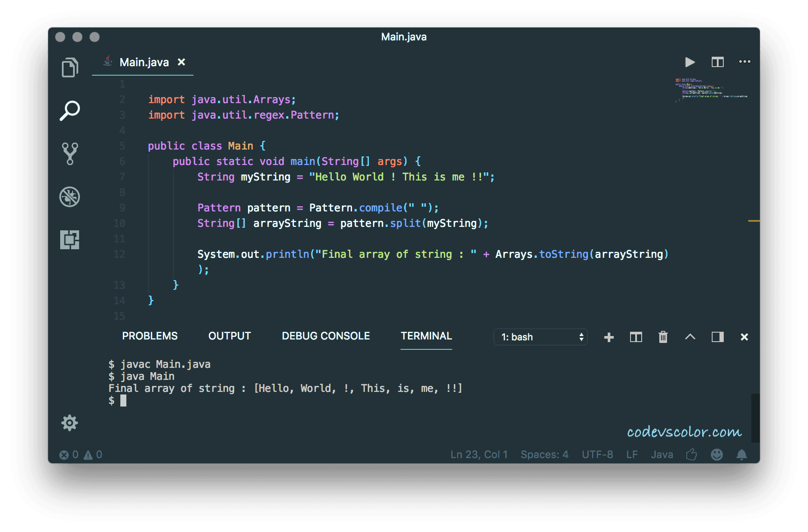
Task: Click the orange overview ruler marker
Action: point(754,221)
